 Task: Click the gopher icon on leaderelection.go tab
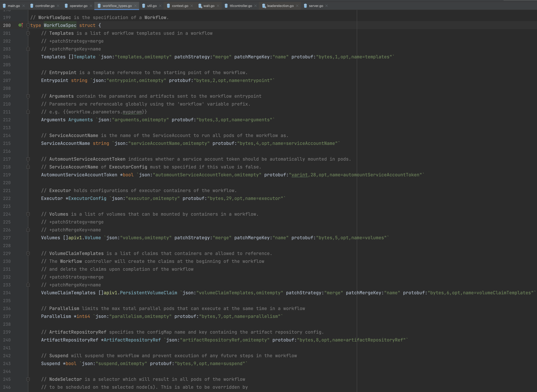click(264, 6)
